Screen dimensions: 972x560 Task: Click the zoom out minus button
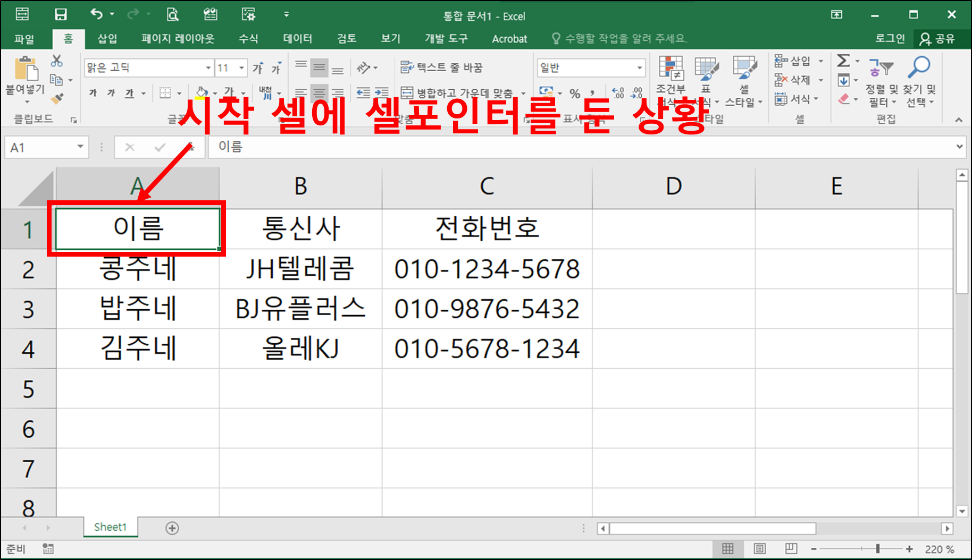coord(814,549)
